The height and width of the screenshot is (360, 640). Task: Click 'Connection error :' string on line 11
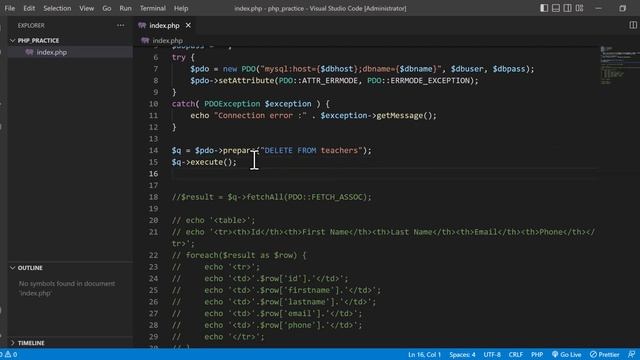[260, 116]
